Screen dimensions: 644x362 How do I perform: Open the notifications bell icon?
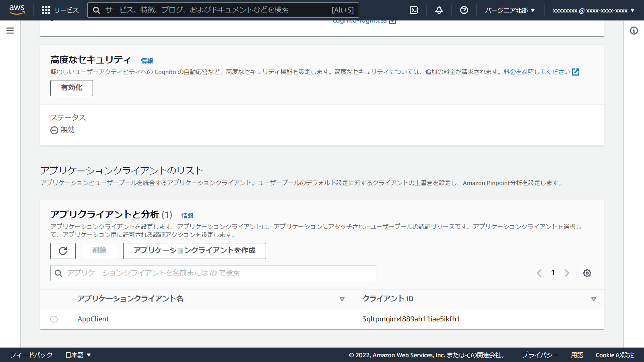point(439,10)
